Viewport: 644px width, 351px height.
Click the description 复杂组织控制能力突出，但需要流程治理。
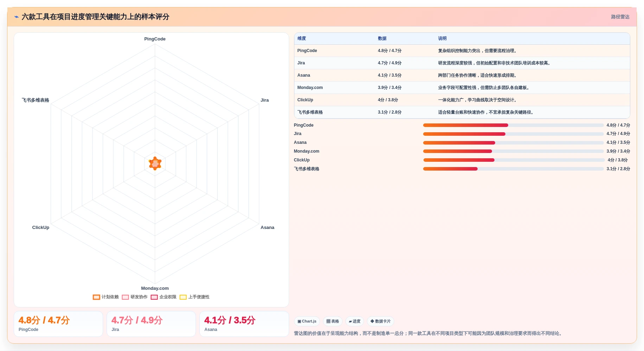point(478,51)
